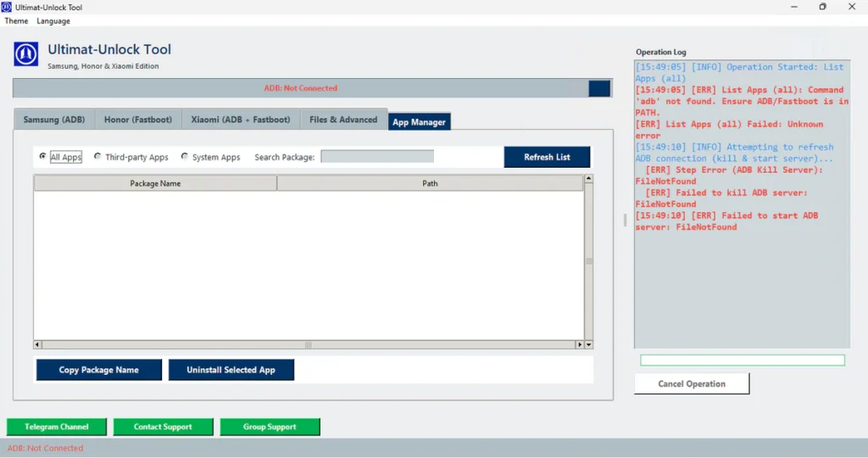Click log line 'Step Error (ADB Kill Server)'
Screen dimensions: 868x458
point(729,175)
